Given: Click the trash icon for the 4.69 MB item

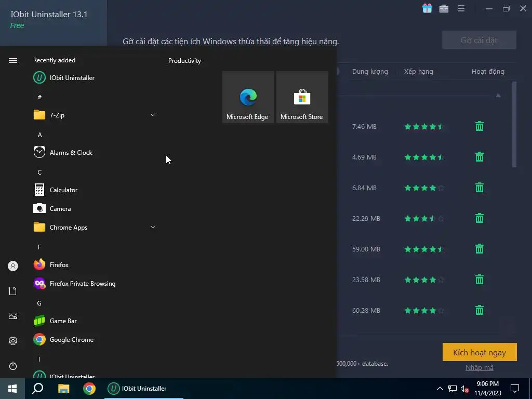Looking at the screenshot, I should [480, 157].
